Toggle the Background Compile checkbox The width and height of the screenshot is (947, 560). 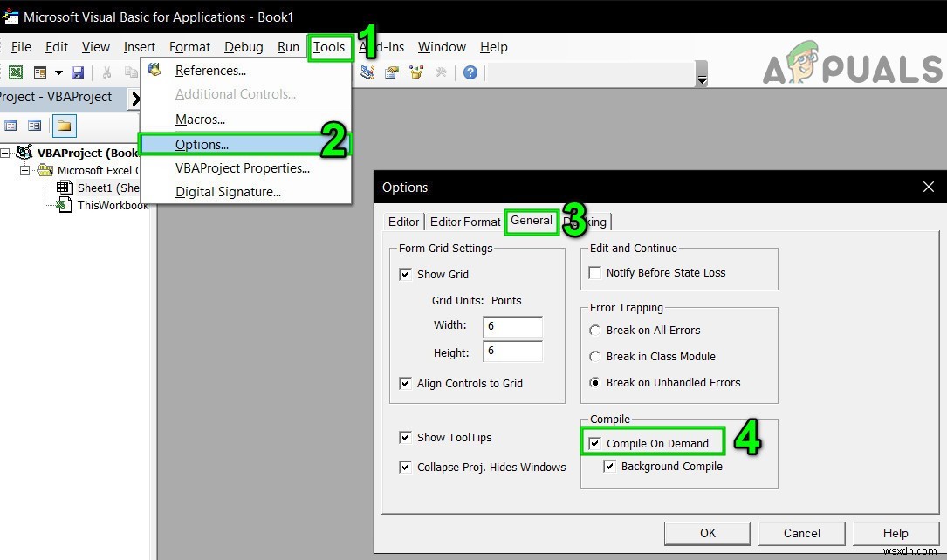[610, 467]
